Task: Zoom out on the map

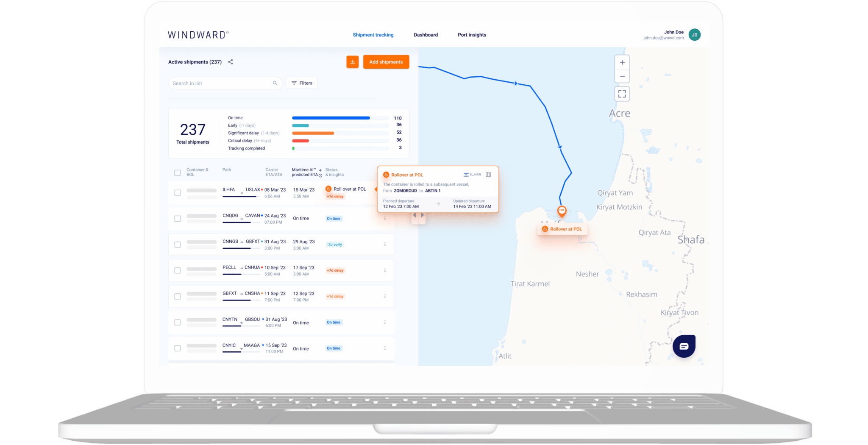Action: tap(622, 77)
